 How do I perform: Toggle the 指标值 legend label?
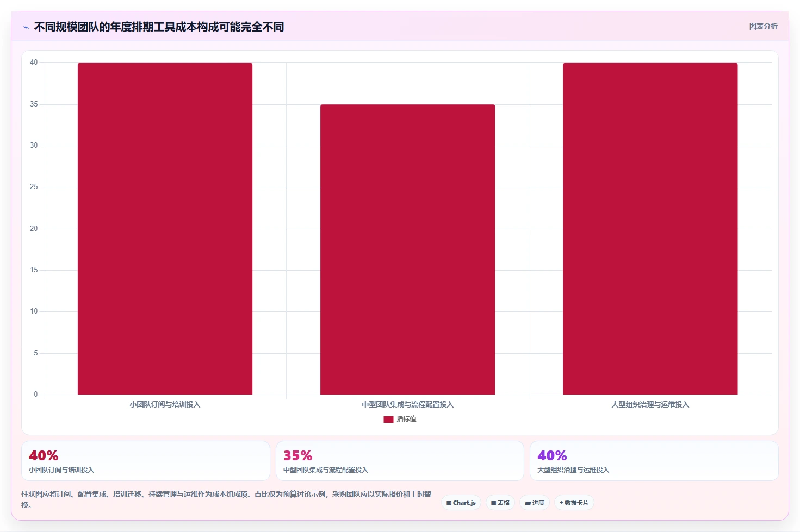pyautogui.click(x=406, y=419)
